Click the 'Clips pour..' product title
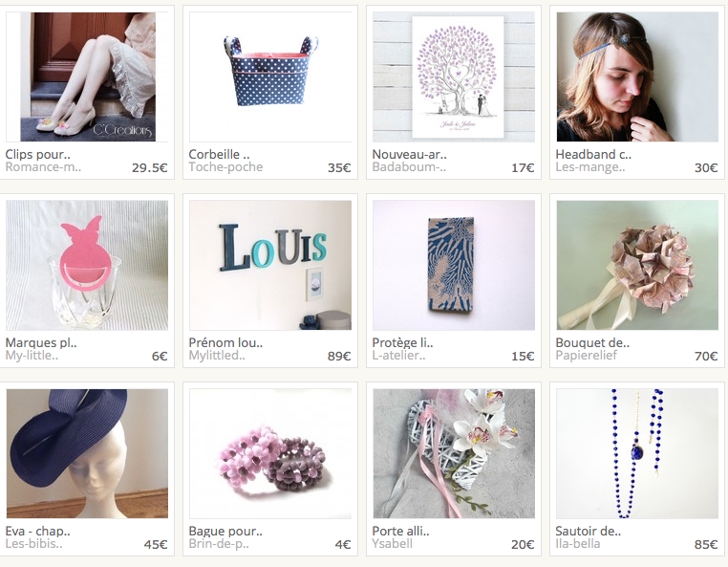 pyautogui.click(x=37, y=154)
